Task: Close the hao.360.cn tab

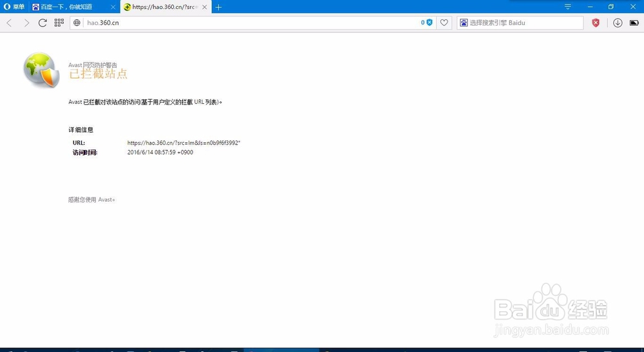Action: [x=205, y=7]
